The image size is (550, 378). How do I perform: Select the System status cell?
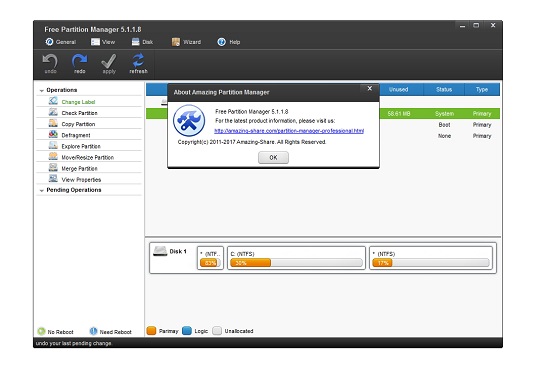tap(444, 114)
